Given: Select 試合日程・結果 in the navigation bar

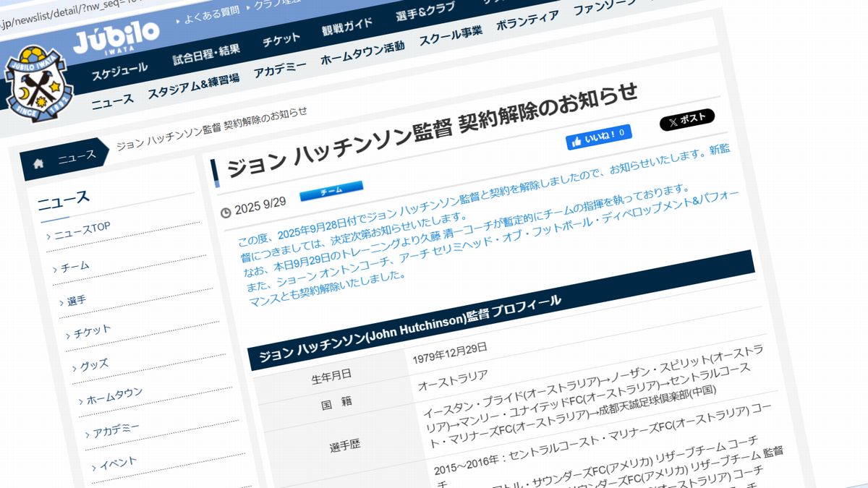Looking at the screenshot, I should (x=206, y=55).
